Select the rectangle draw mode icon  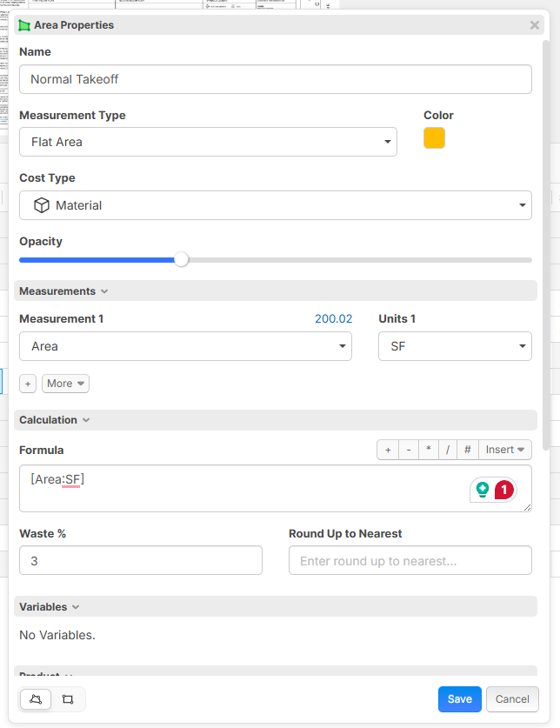coord(68,699)
